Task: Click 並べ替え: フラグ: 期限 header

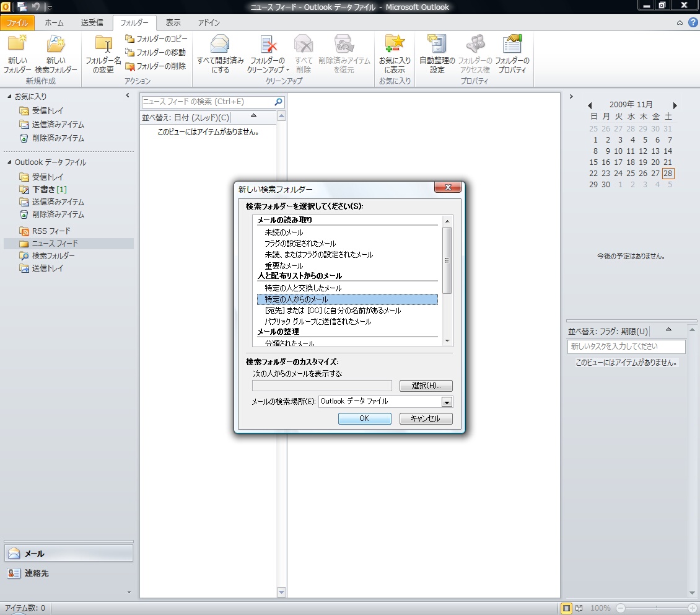Action: (x=608, y=332)
